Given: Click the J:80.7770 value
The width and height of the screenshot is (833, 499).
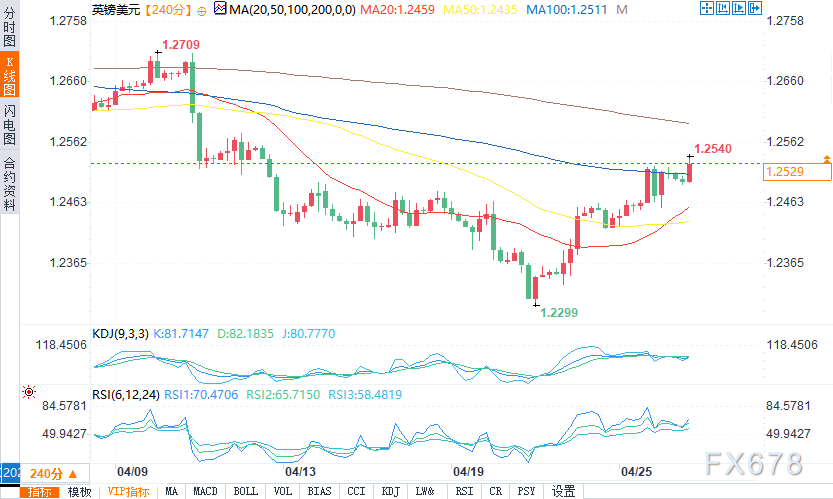Looking at the screenshot, I should coord(309,334).
